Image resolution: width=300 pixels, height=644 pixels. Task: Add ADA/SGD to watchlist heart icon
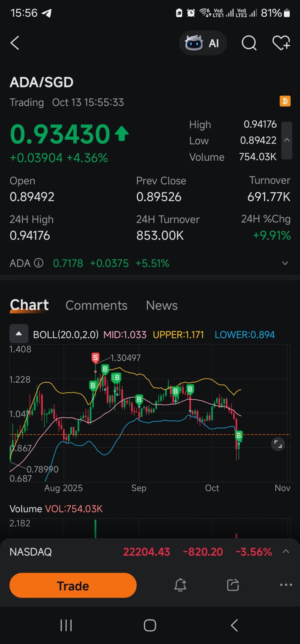(281, 43)
